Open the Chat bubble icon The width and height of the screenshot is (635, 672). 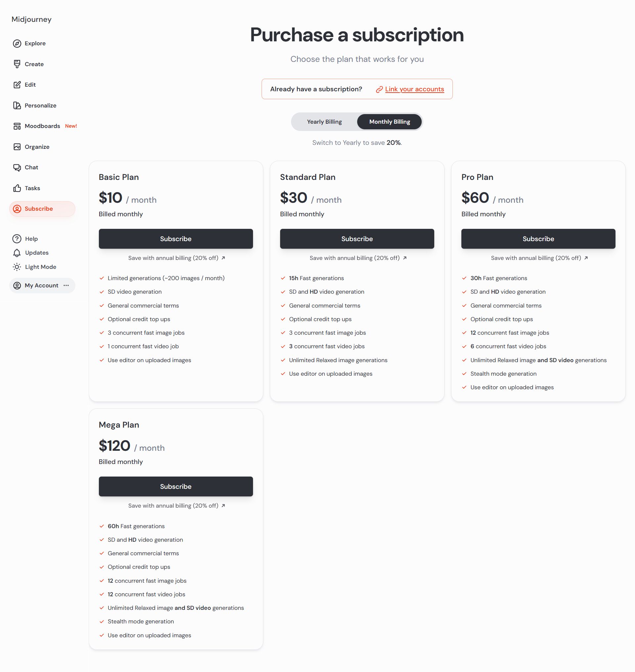17,168
